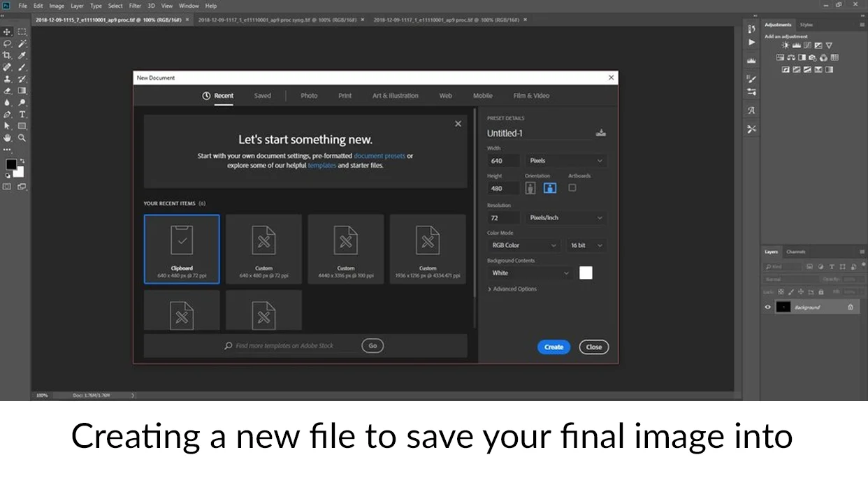Select the Zoom tool

22,138
